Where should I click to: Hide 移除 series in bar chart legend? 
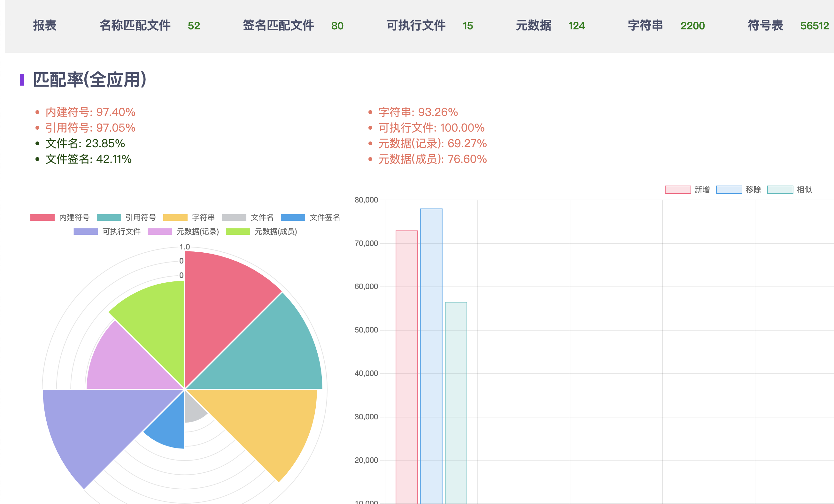point(738,190)
